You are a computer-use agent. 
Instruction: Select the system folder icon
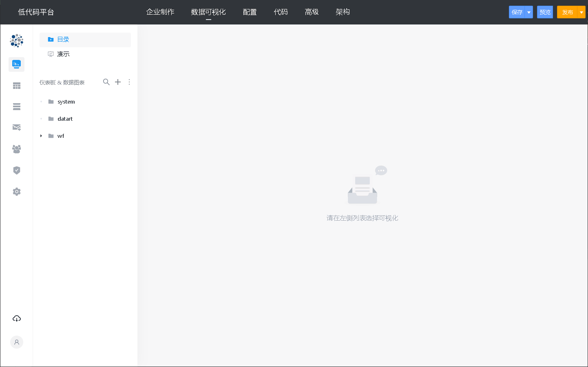(51, 102)
